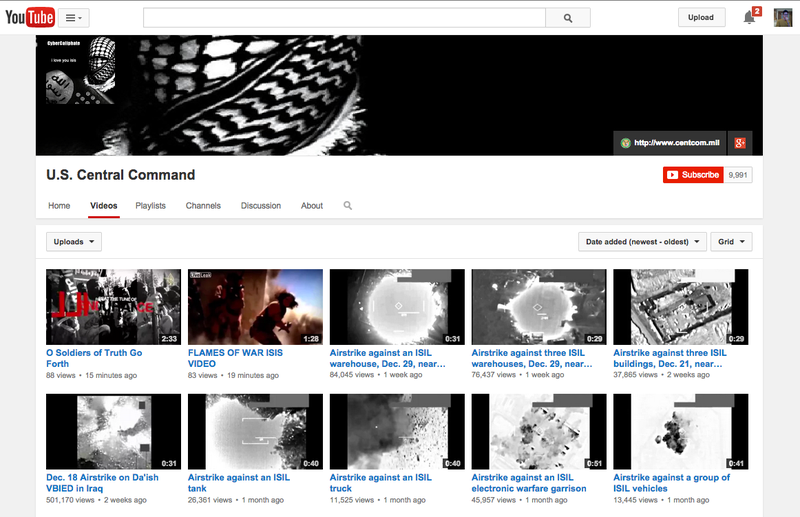
Task: Click the Upload button
Action: pos(701,17)
